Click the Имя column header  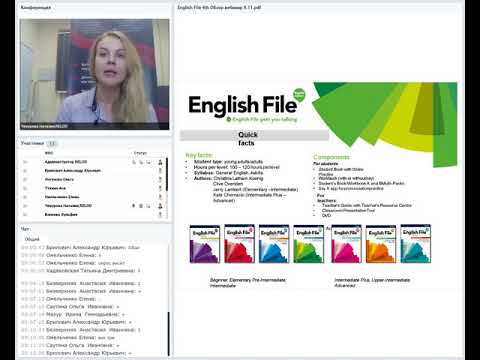coord(49,153)
